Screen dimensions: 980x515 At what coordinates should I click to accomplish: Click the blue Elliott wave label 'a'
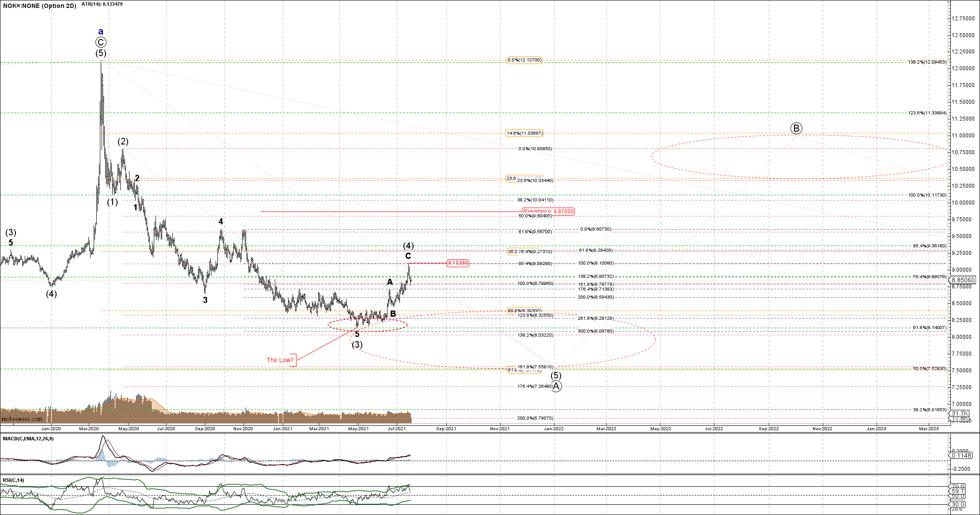point(100,31)
